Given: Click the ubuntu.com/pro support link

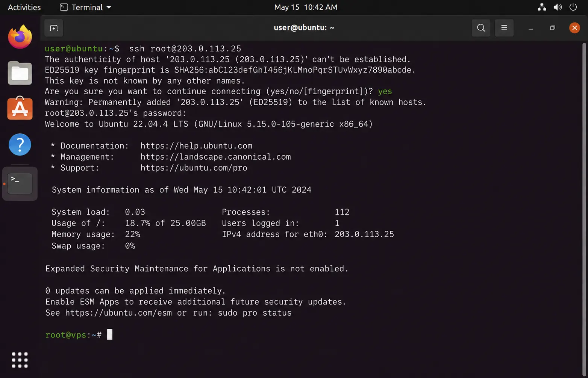Looking at the screenshot, I should (x=194, y=168).
